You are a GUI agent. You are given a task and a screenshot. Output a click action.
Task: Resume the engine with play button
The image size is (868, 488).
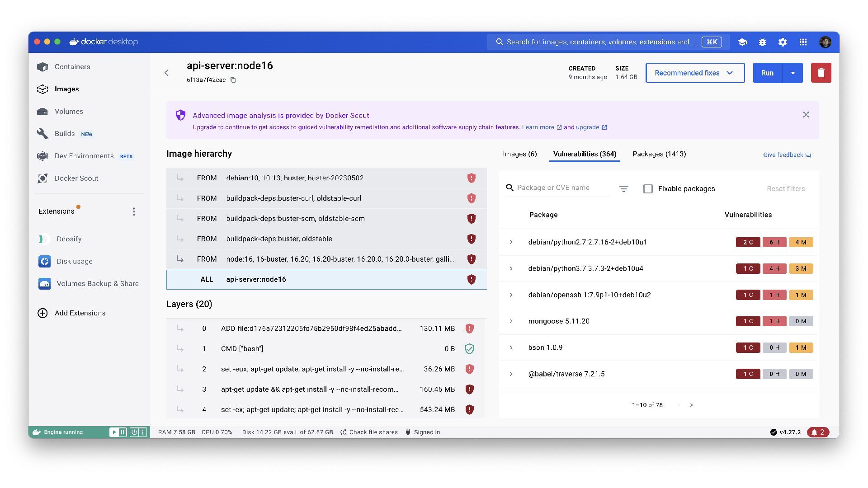coord(114,432)
